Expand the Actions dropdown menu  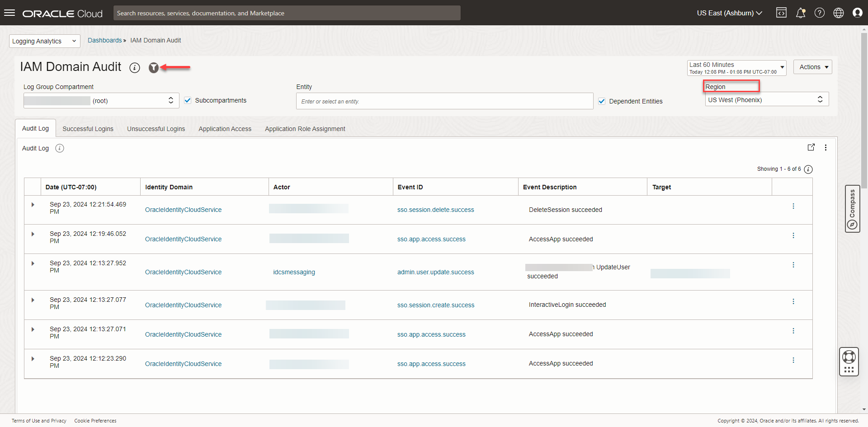(812, 67)
